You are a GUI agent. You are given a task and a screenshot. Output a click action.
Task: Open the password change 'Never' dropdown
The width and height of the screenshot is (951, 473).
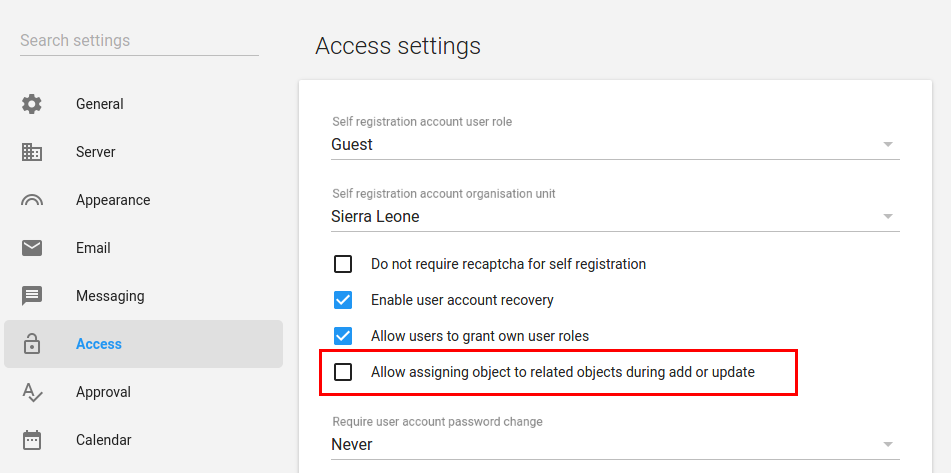click(614, 444)
